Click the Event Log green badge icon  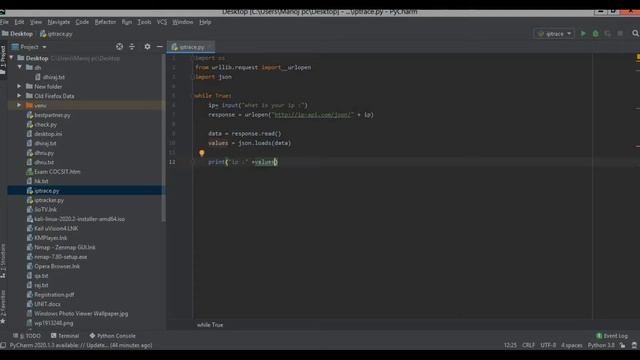click(x=599, y=336)
